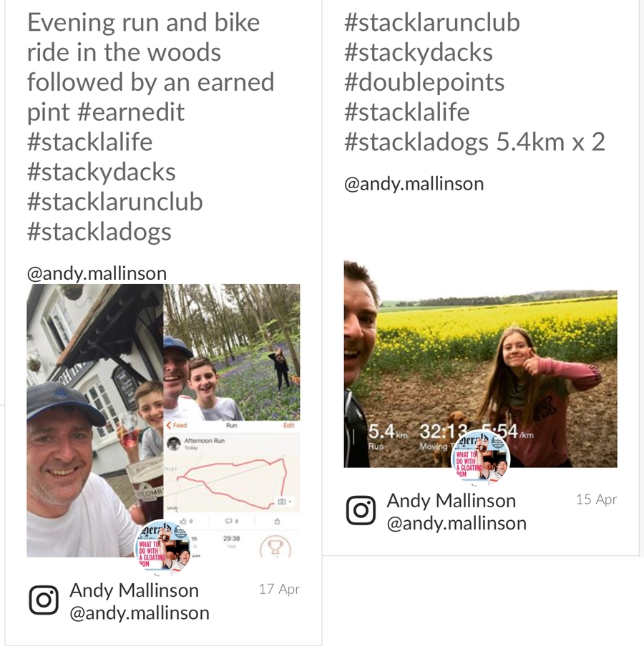644x654 pixels.
Task: Click the @andy.mallinson handle beside 15 Apr
Action: pyautogui.click(x=457, y=523)
